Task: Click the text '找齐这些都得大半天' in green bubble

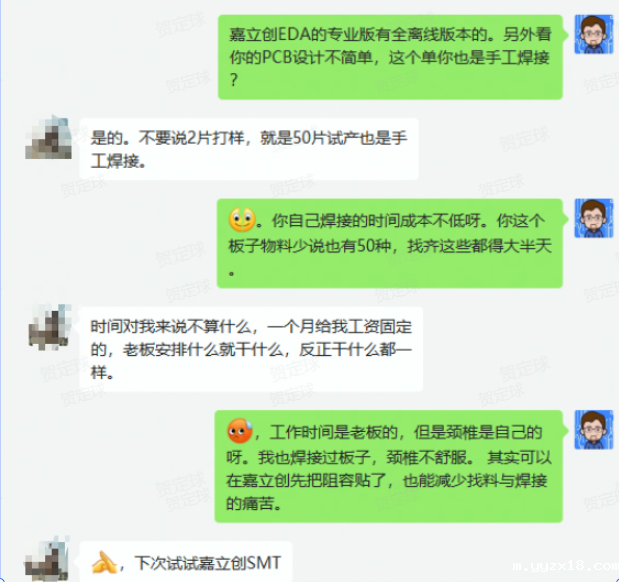Action: point(479,246)
